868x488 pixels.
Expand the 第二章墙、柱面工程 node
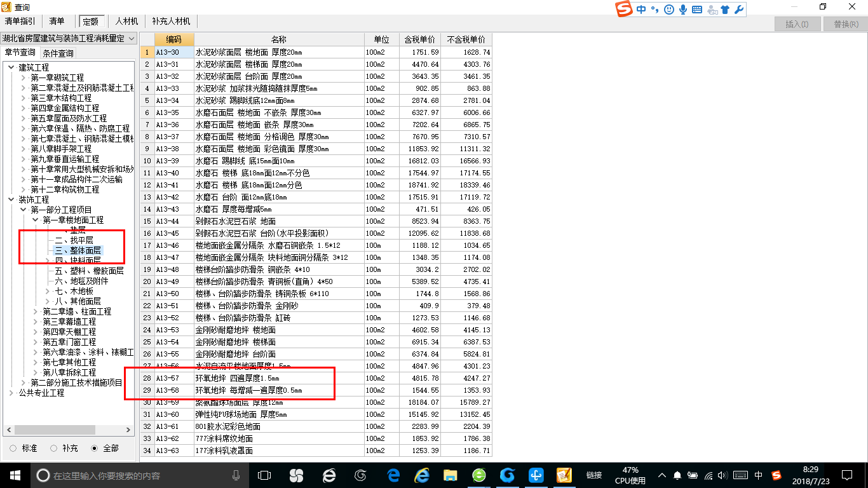tap(36, 311)
